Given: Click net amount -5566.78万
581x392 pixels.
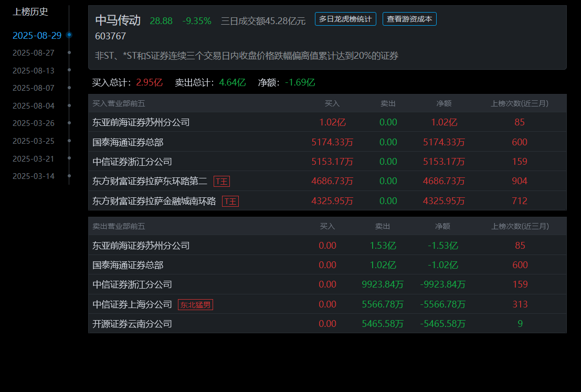Looking at the screenshot, I should pyautogui.click(x=443, y=304).
